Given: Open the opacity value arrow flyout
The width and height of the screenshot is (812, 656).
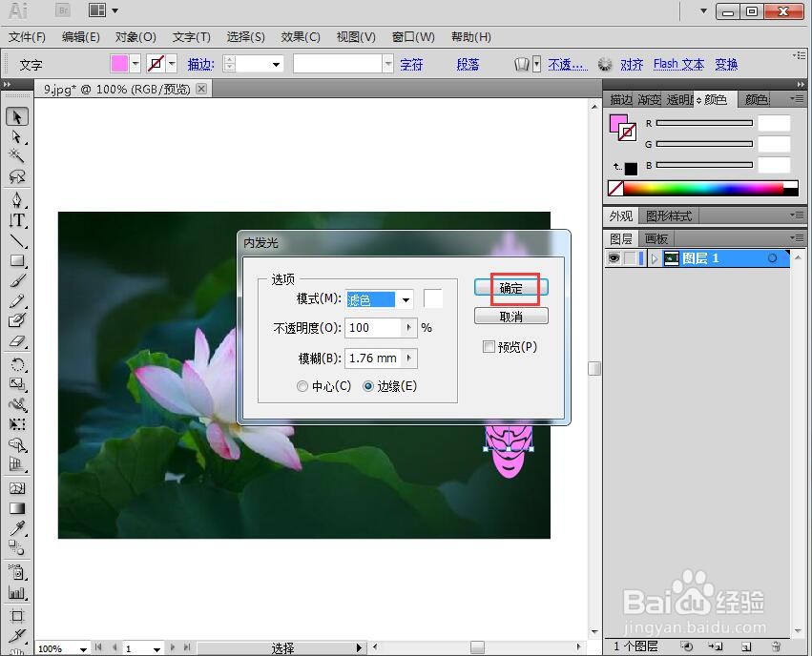Looking at the screenshot, I should coord(409,327).
